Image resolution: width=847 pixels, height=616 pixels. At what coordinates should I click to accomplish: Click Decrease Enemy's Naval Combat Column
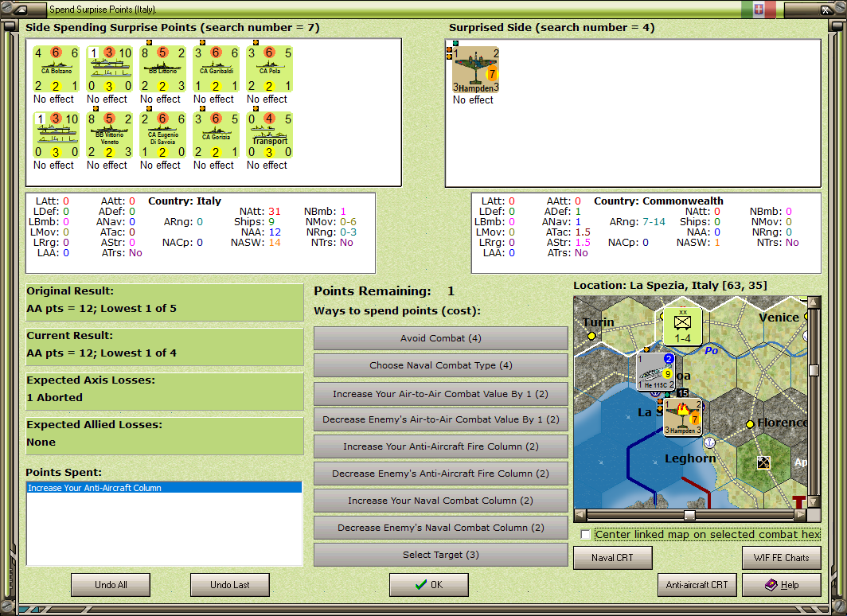point(441,528)
